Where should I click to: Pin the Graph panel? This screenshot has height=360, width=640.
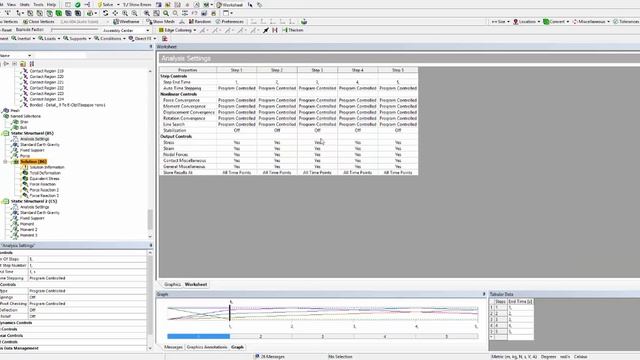pos(484,294)
